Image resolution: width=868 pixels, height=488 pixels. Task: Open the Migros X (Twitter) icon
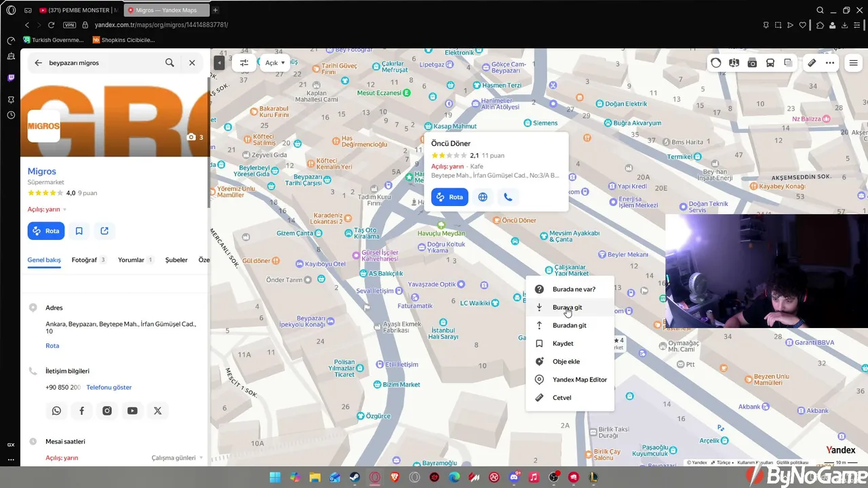158,411
